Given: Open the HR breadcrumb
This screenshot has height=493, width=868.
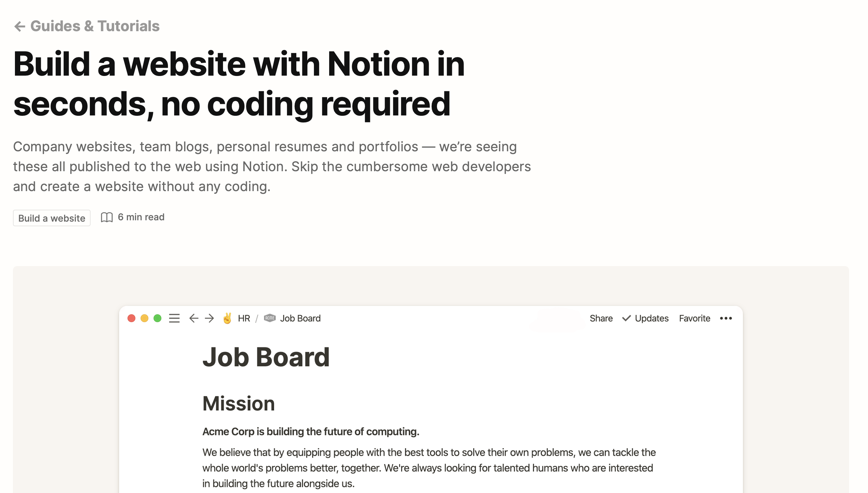Looking at the screenshot, I should pyautogui.click(x=244, y=318).
